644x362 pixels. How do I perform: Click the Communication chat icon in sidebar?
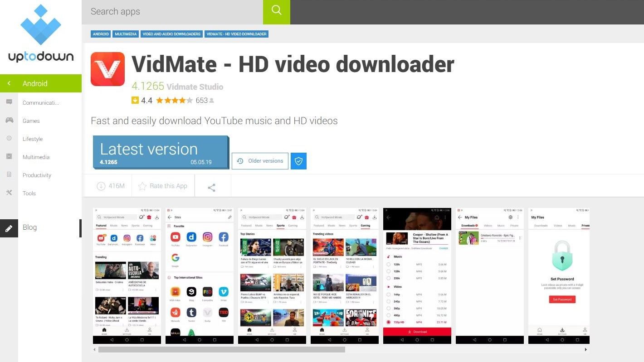(x=9, y=102)
